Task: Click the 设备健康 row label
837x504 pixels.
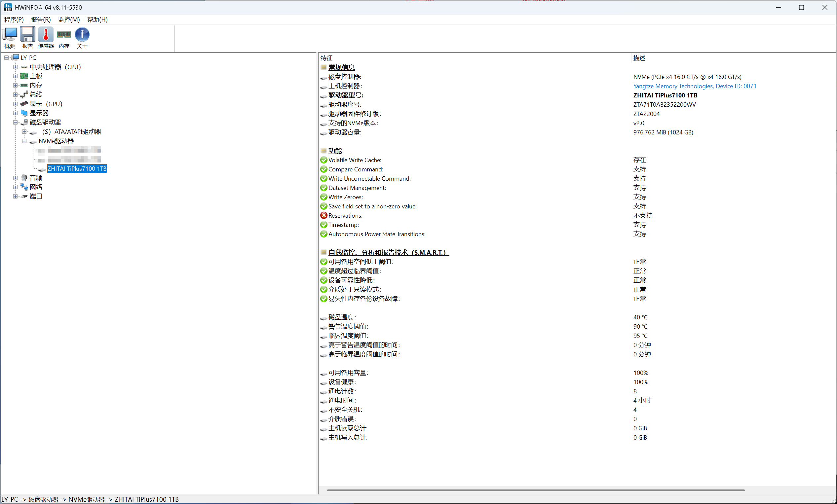Action: [342, 382]
